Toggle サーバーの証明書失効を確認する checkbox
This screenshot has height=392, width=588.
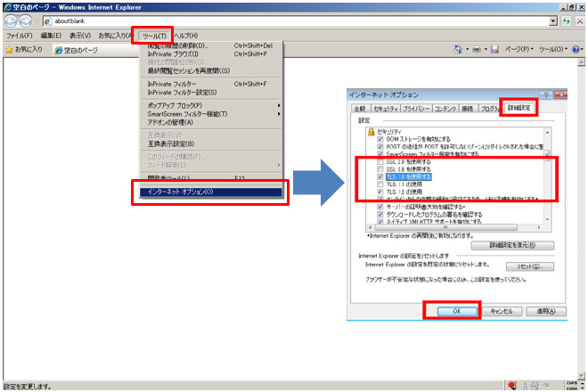coord(380,207)
